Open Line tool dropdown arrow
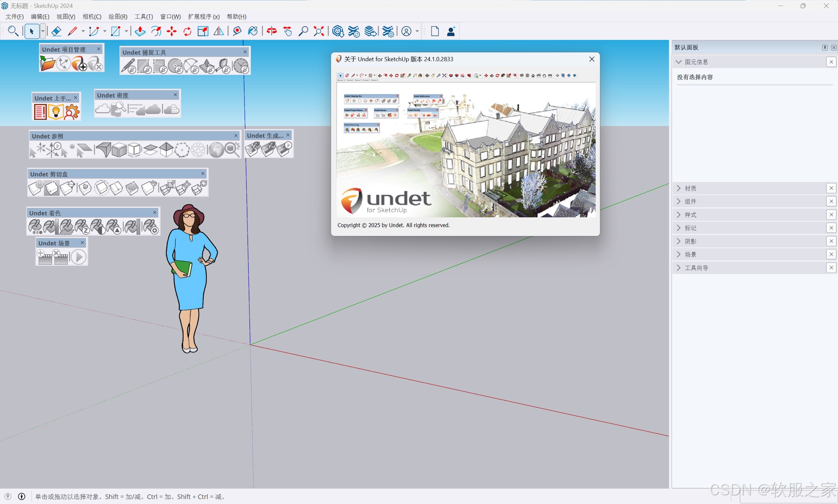 tap(83, 31)
